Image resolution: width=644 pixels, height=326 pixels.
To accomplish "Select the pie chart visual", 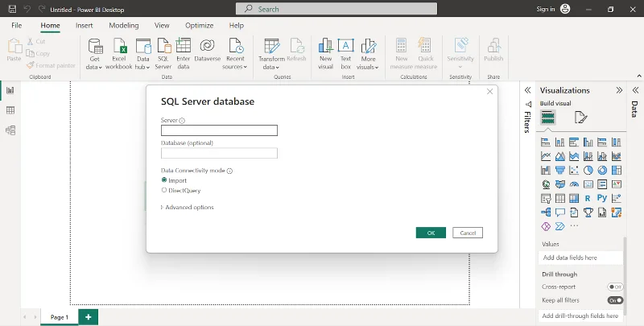I will (588, 171).
